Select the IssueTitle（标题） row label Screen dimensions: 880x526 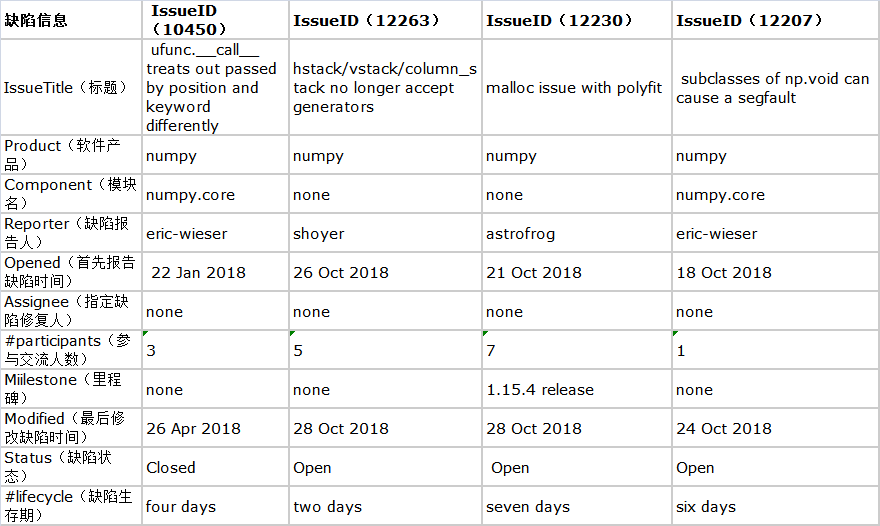[x=66, y=88]
